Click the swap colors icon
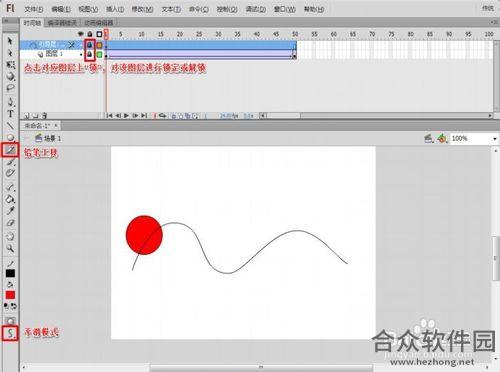This screenshot has height=372, width=500. tap(14, 306)
